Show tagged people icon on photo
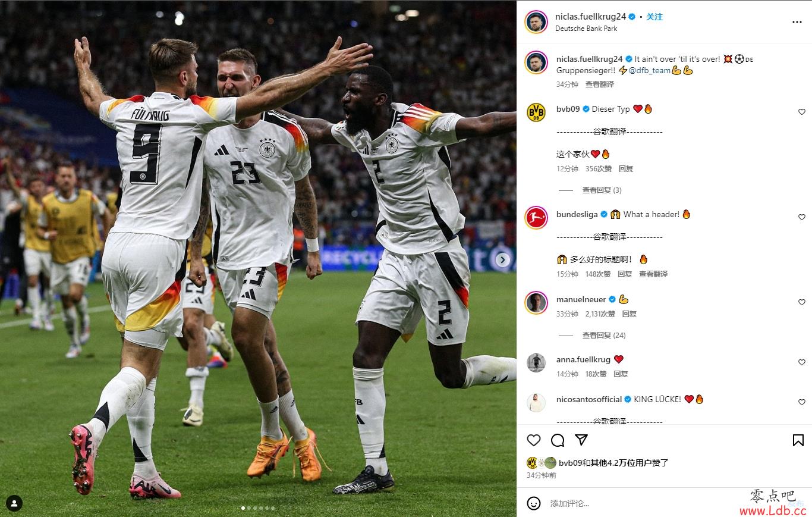 [x=14, y=503]
